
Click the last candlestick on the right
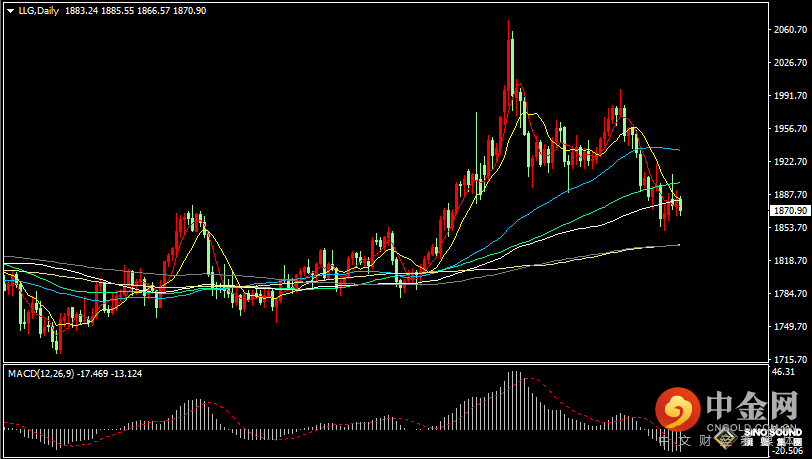[680, 205]
